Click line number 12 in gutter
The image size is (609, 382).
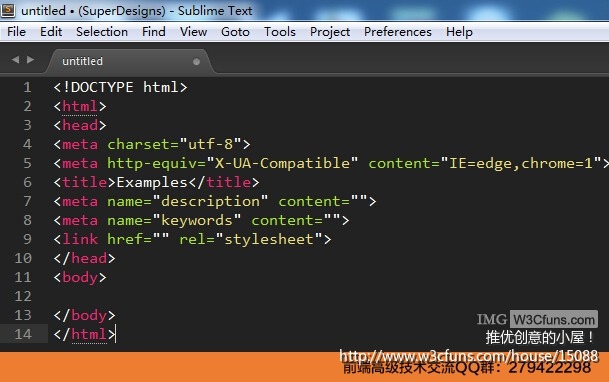(23, 297)
